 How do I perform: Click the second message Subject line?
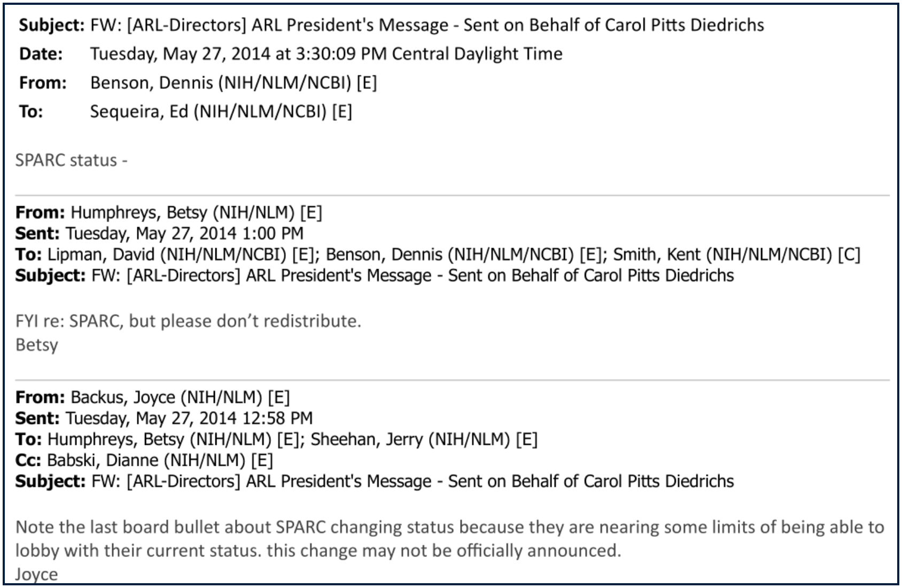[375, 275]
